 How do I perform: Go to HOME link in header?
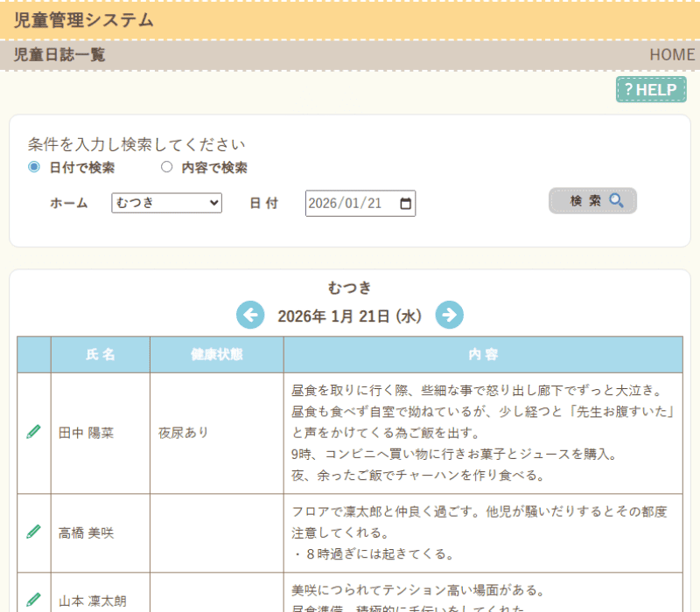pos(671,54)
